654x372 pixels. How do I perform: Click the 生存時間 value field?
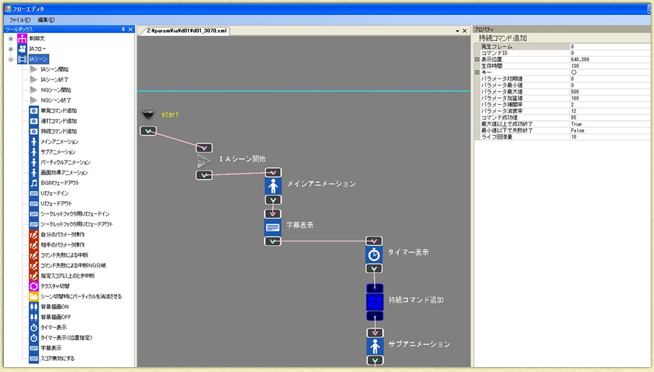click(609, 66)
